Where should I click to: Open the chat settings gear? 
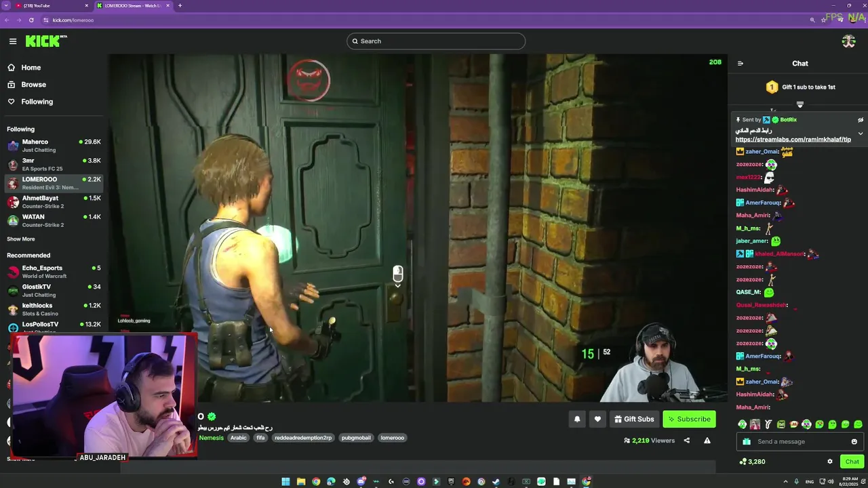[829, 462]
